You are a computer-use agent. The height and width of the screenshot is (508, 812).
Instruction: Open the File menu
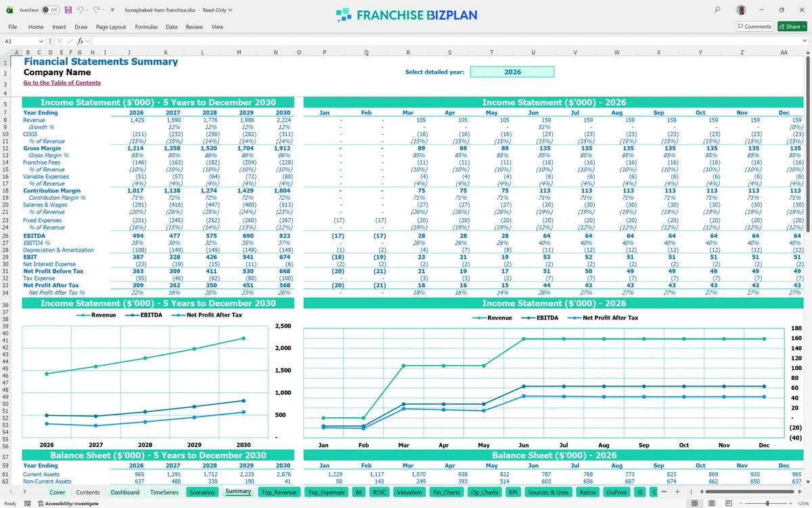pos(13,26)
